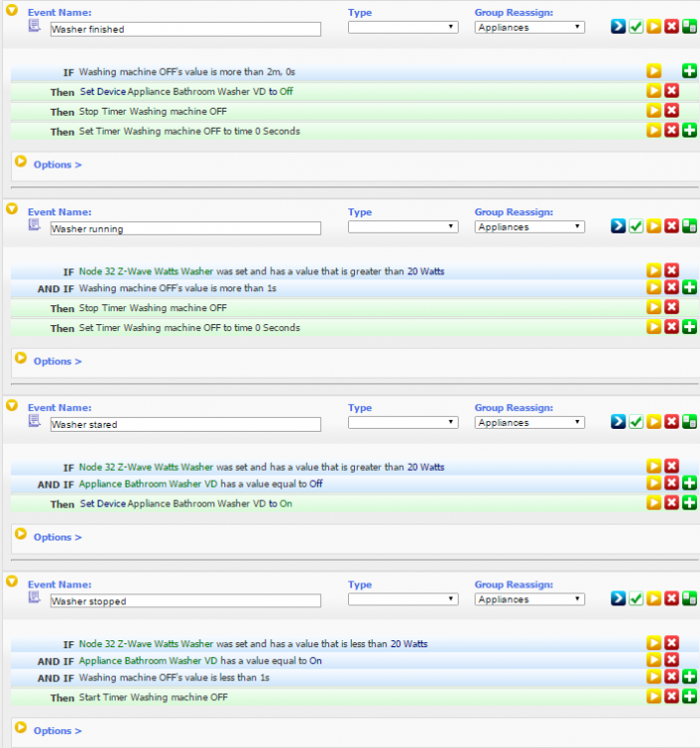Remove the 'greater than 20 Watts' condition in Washer running

click(672, 270)
